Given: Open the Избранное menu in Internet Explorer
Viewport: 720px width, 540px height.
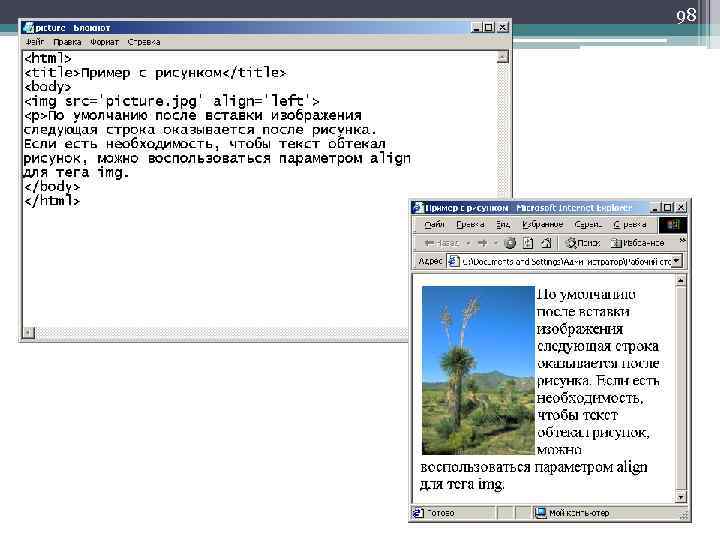Looking at the screenshot, I should coord(542,225).
